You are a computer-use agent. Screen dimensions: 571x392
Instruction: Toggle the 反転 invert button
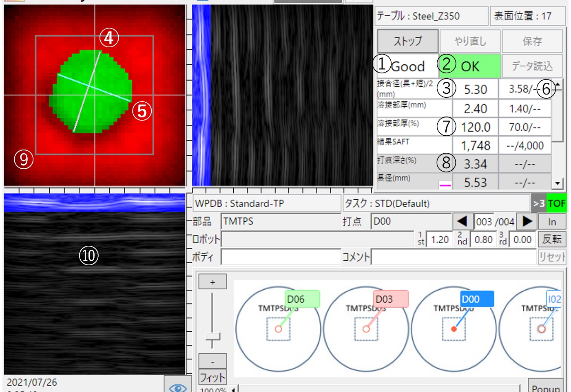point(551,239)
